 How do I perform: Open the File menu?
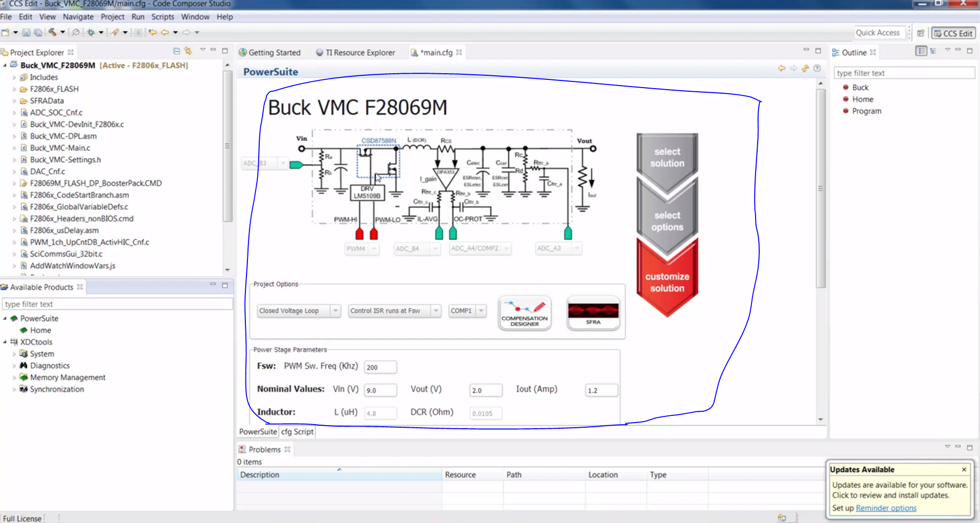[x=6, y=17]
